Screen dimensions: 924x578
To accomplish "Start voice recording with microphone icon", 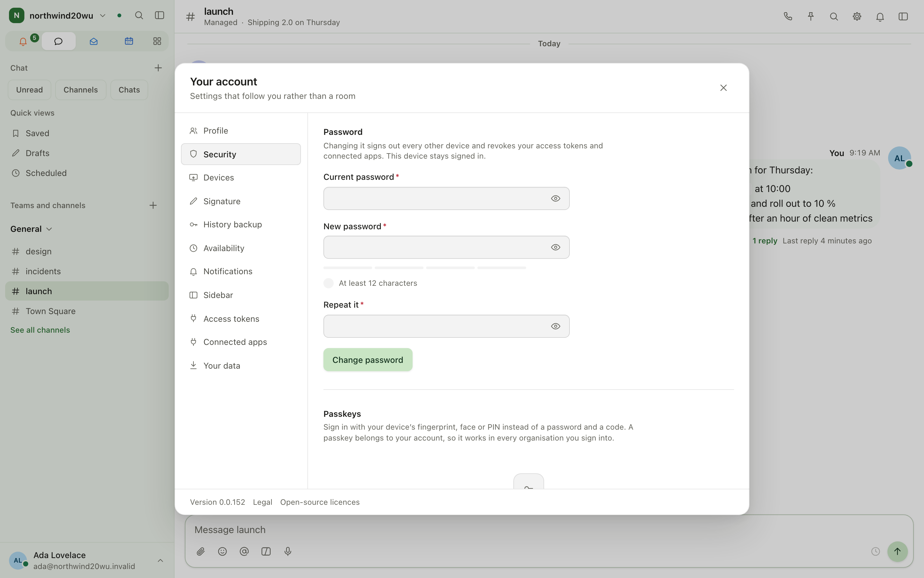I will 288,551.
